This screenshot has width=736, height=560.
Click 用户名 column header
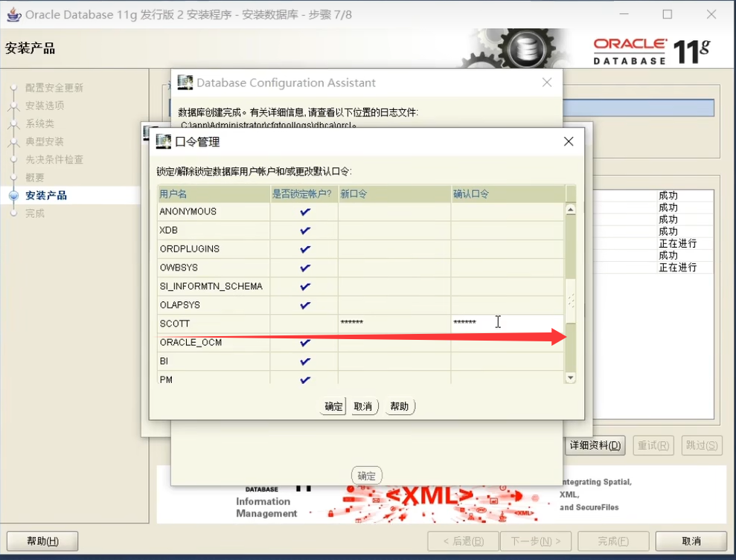(214, 193)
